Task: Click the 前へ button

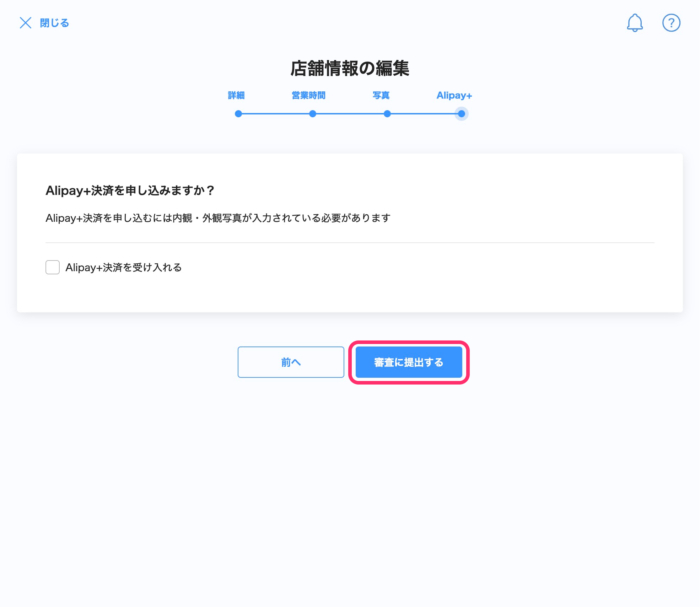Action: [291, 362]
